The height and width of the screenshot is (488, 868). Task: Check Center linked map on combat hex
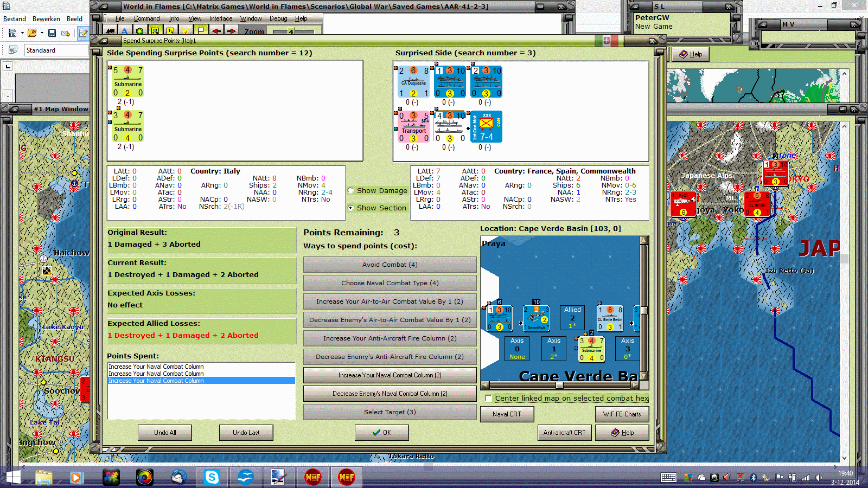coord(489,399)
